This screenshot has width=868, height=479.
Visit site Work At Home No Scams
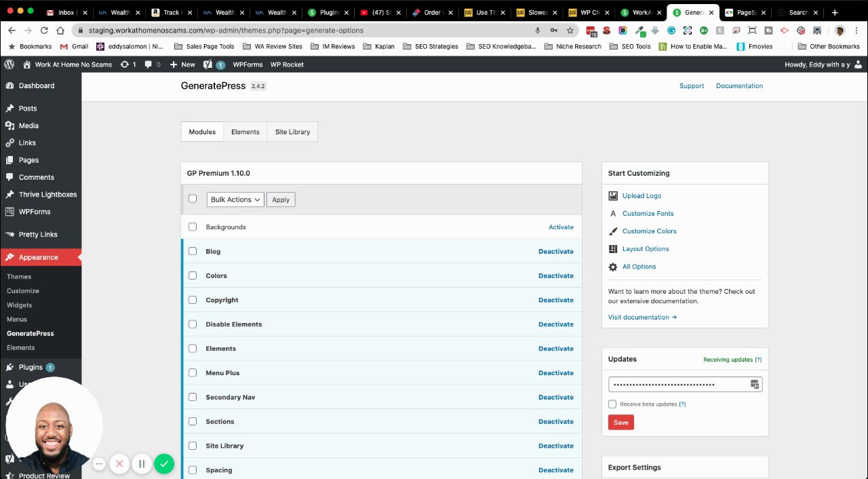[x=67, y=64]
